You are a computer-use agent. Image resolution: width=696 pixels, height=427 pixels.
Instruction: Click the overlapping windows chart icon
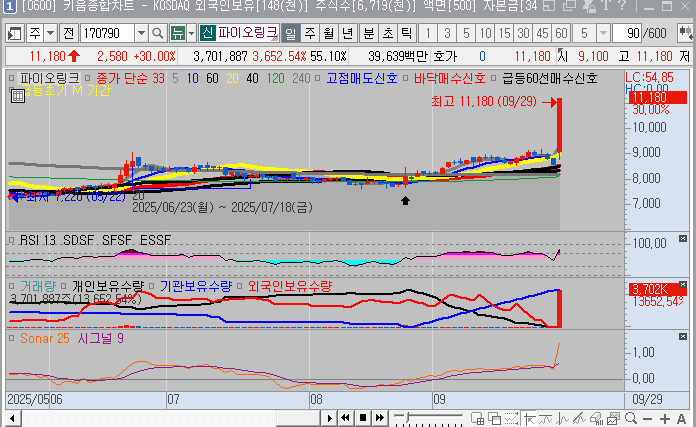click(494, 418)
